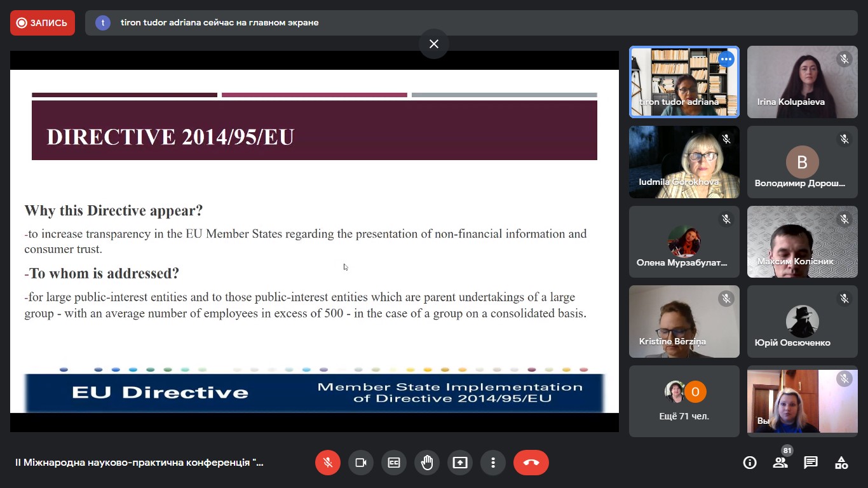Turn on closed captions
Viewport: 868px width, 488px height.
click(394, 463)
